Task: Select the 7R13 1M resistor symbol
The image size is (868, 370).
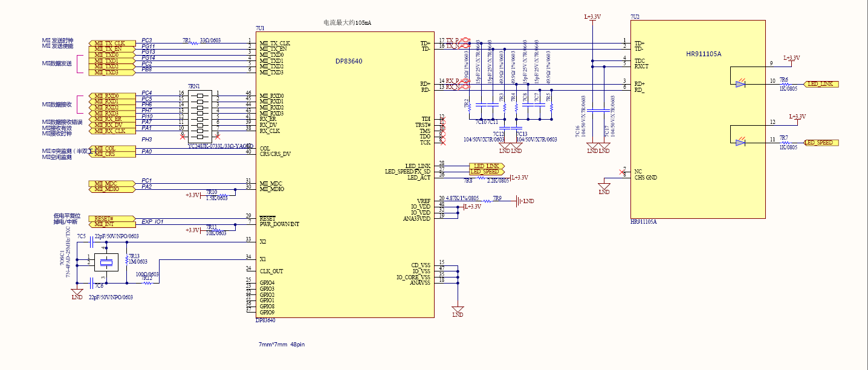Action: [126, 259]
